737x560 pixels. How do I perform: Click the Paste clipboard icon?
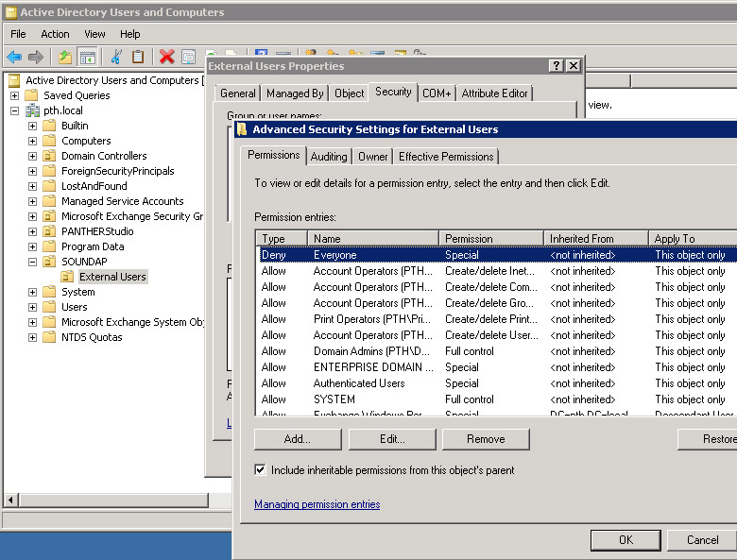pos(138,57)
